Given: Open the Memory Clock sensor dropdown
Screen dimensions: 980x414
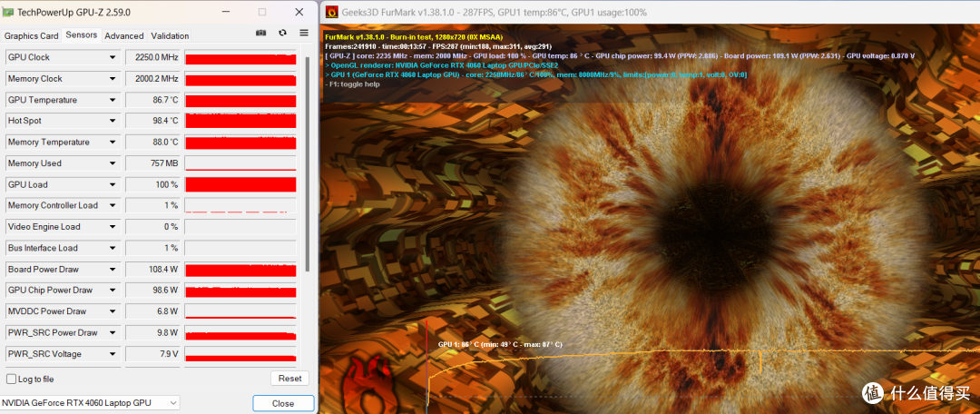Looking at the screenshot, I should point(113,79).
